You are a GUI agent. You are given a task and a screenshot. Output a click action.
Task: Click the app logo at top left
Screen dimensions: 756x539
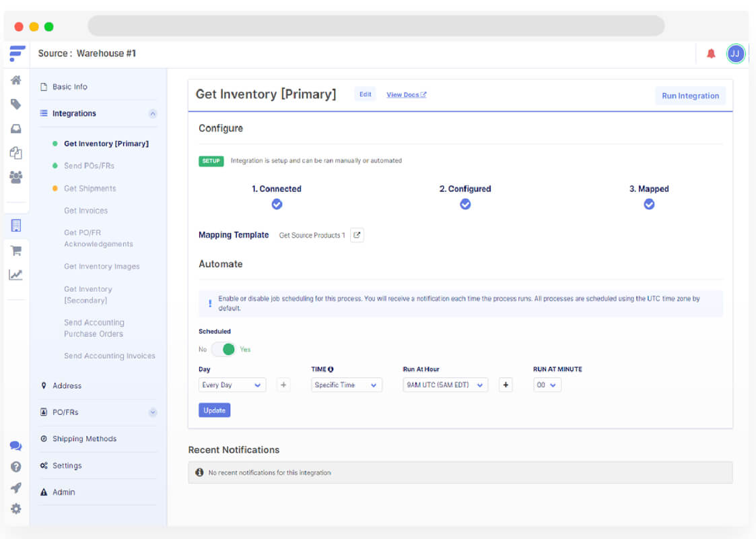(17, 53)
